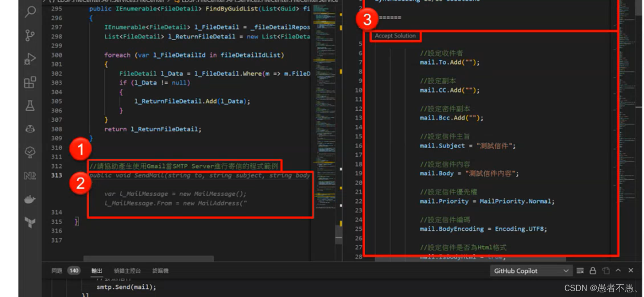Click the mail.CC.Add line

449,90
